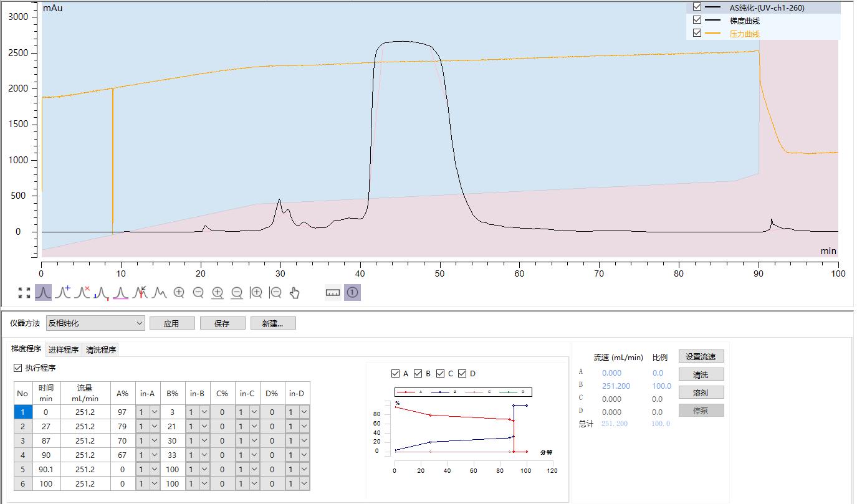This screenshot has height=504, width=857.
Task: Select the add-peak tool with plus sign
Action: coord(63,292)
